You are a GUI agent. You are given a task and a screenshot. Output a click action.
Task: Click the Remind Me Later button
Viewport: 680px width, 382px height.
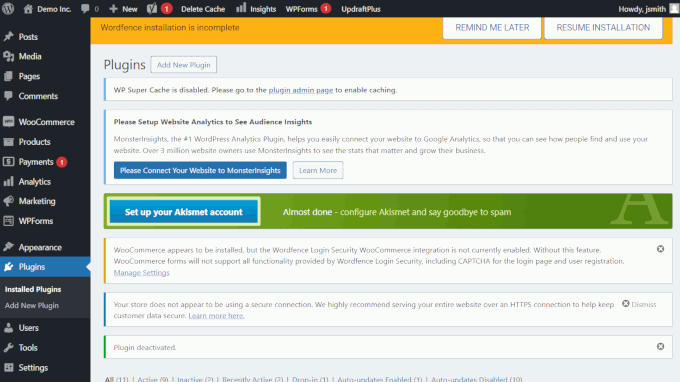click(x=492, y=28)
